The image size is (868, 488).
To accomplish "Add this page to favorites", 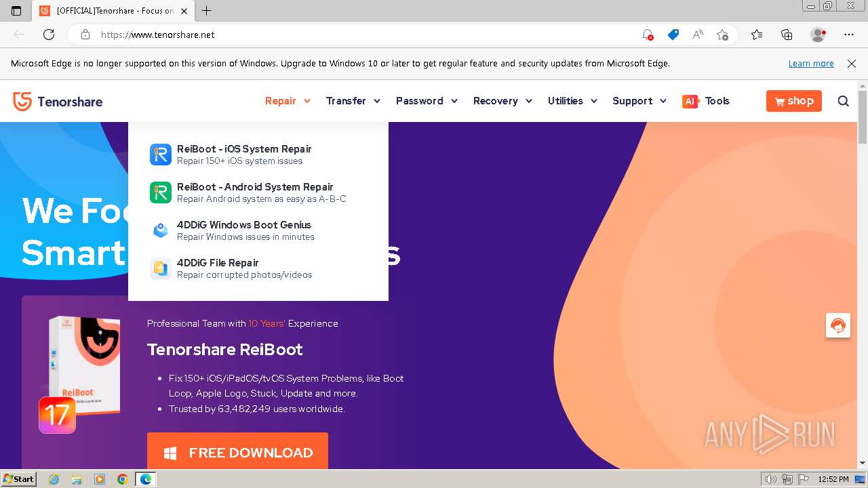I will click(x=722, y=35).
